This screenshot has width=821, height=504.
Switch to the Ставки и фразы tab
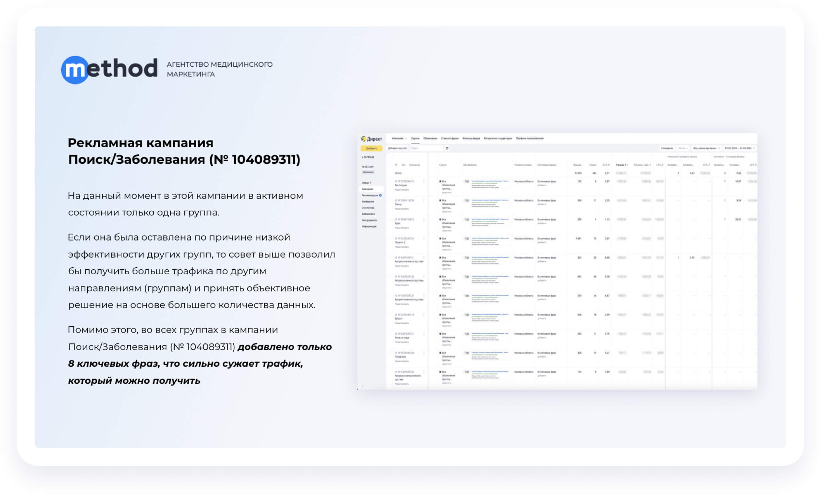(449, 138)
